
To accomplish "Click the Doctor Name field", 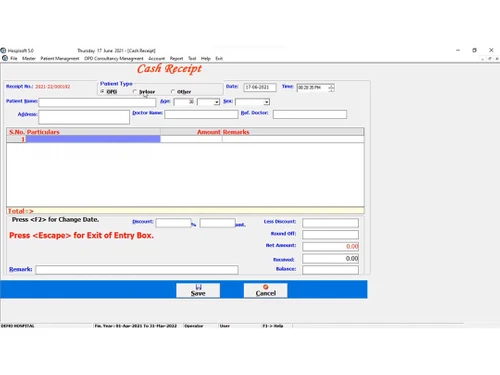I will click(201, 114).
